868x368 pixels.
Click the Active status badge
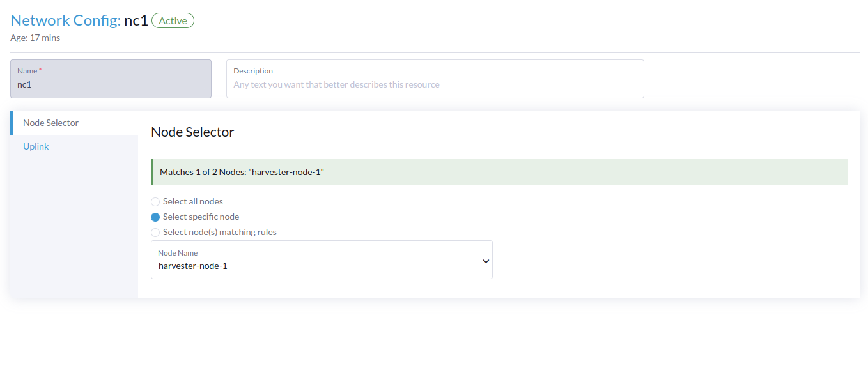pyautogui.click(x=173, y=20)
